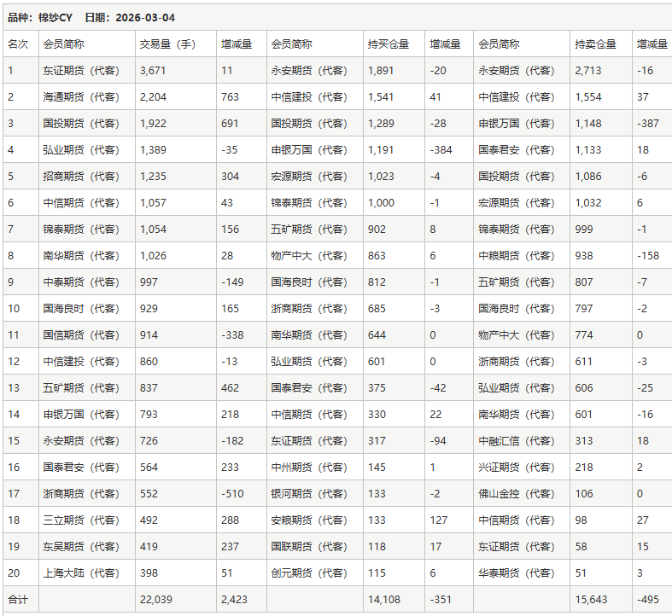This screenshot has height=616, width=672.
Task: Select trading volume value 3,671
Action: point(153,71)
